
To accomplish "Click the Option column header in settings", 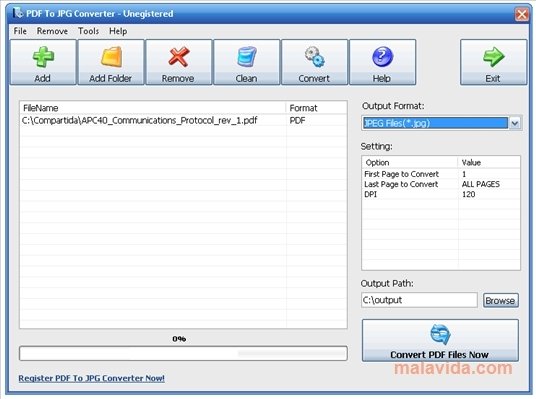I will [410, 162].
